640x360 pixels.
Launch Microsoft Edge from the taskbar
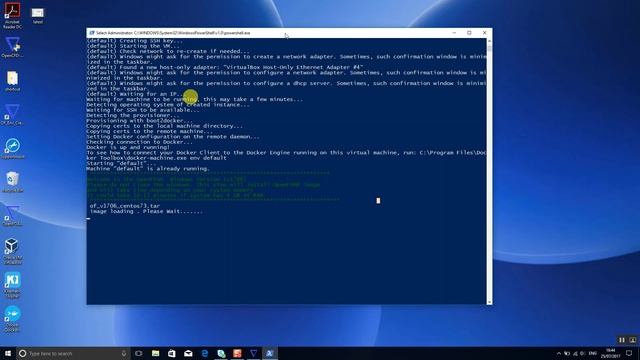(x=204, y=353)
